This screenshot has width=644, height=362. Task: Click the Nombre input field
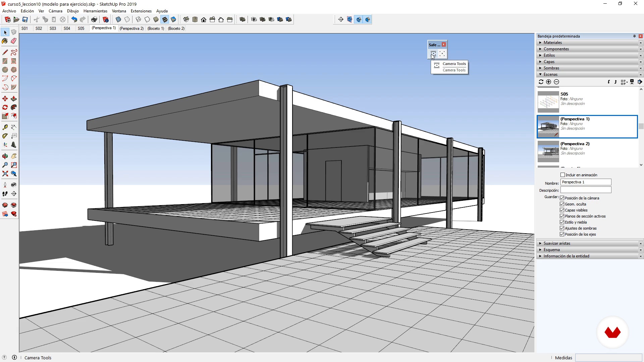coord(586,182)
